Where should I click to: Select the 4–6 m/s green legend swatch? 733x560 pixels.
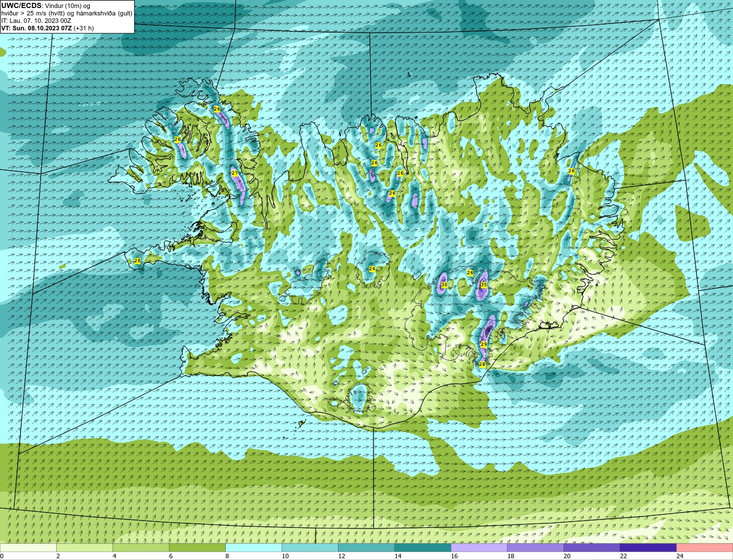tap(141, 548)
